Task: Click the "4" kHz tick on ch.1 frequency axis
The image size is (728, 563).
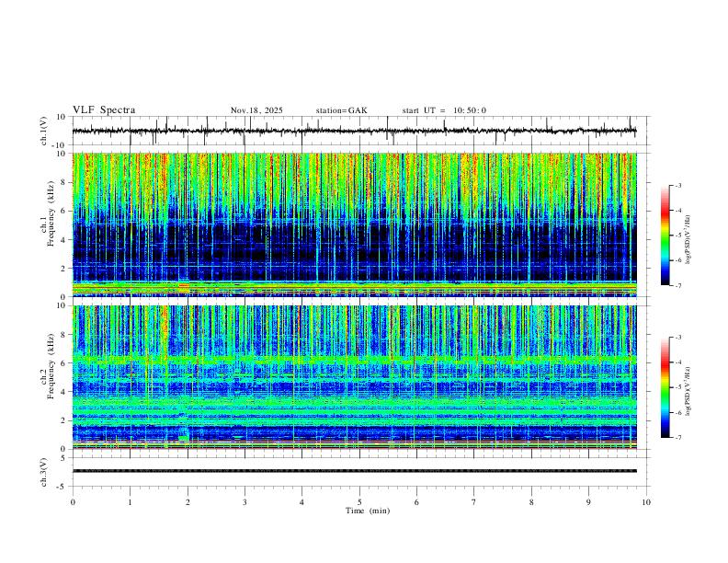Action: coord(63,240)
